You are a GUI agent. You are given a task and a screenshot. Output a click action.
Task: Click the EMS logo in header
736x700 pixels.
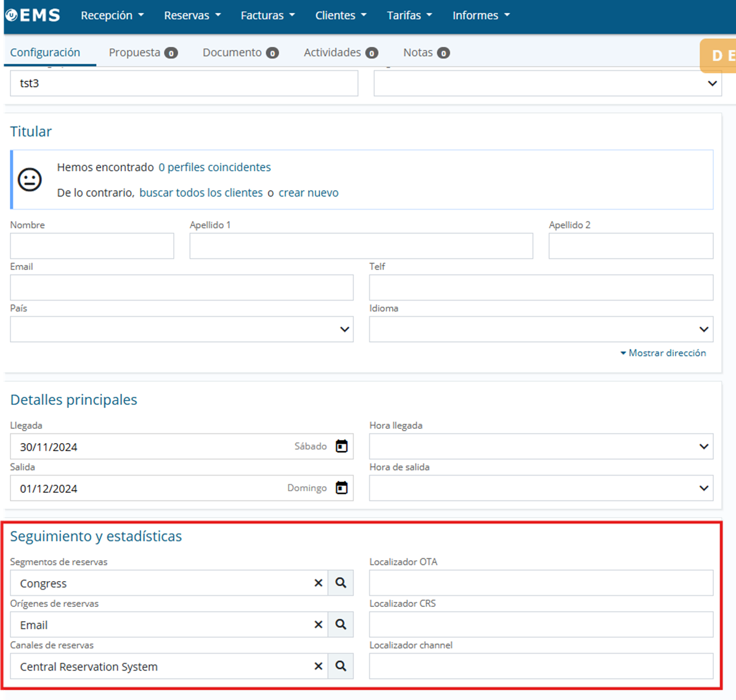[33, 15]
